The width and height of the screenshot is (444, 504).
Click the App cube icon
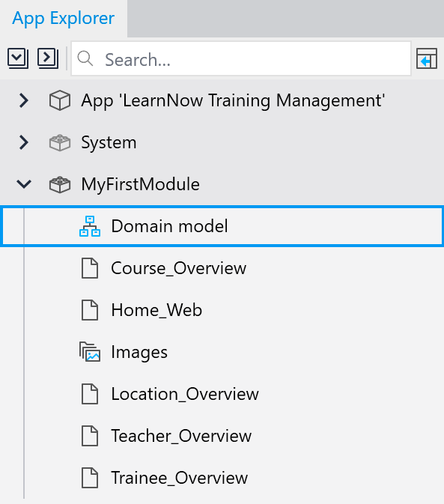coord(60,100)
